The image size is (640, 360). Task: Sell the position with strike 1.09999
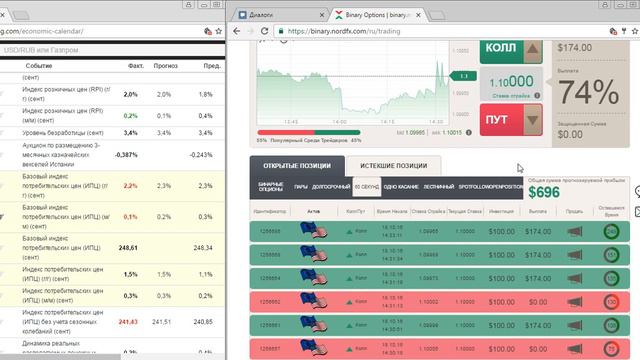click(x=575, y=325)
